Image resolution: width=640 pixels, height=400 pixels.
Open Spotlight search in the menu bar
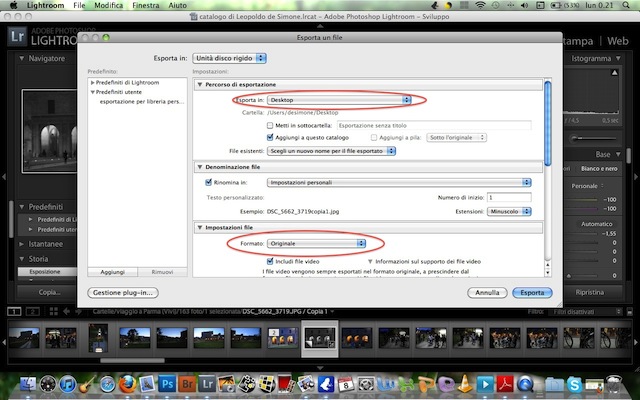[626, 5]
